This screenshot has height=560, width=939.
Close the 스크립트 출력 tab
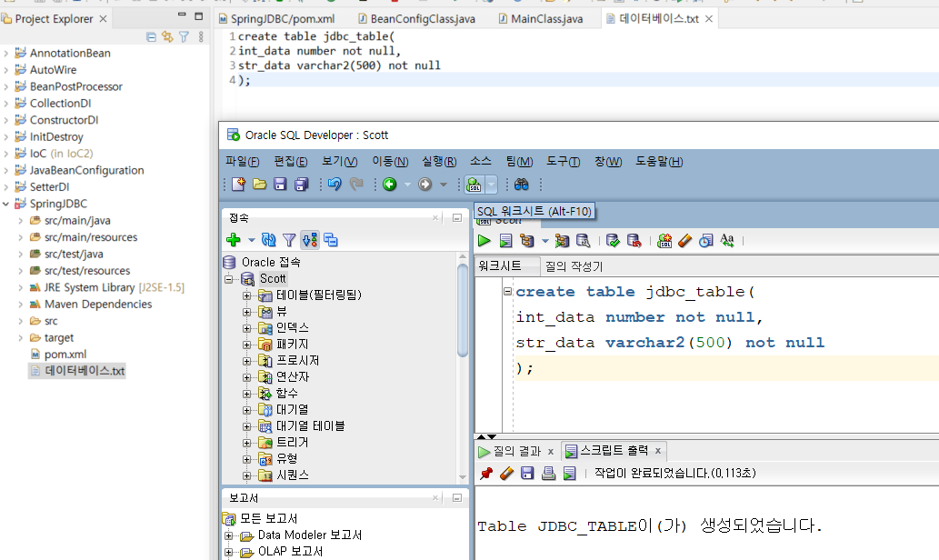657,451
